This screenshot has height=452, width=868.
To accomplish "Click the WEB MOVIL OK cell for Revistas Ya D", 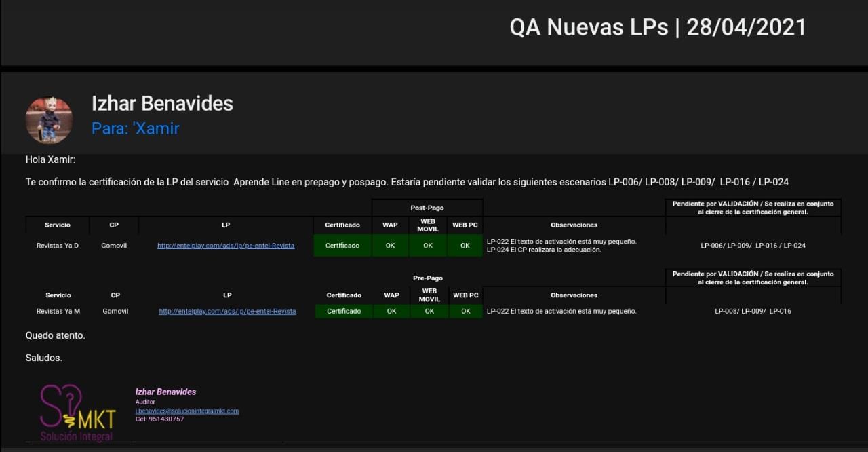I will 428,246.
